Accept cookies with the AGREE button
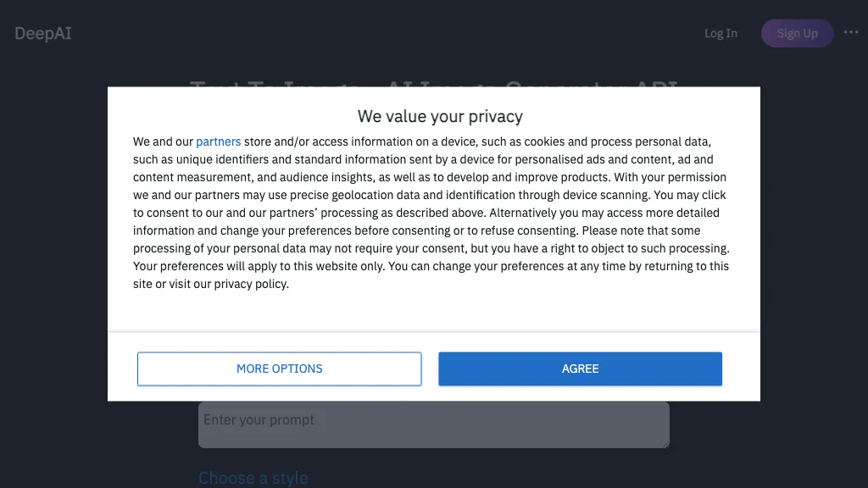 click(x=580, y=369)
